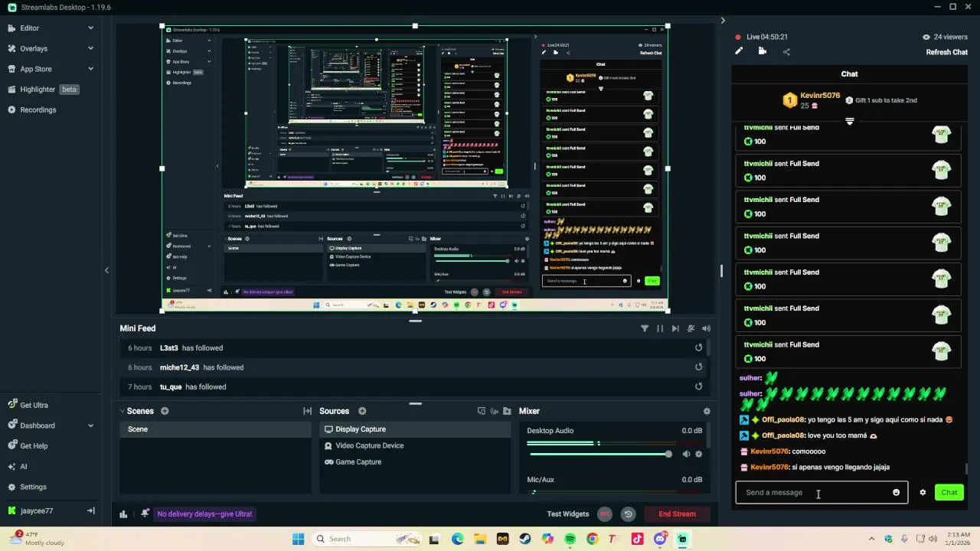Open Spotify from the Windows taskbar
Image resolution: width=980 pixels, height=551 pixels.
pos(570,539)
